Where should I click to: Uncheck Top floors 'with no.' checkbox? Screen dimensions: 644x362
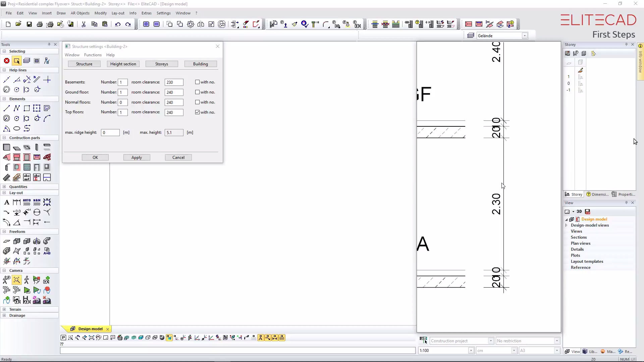click(197, 112)
